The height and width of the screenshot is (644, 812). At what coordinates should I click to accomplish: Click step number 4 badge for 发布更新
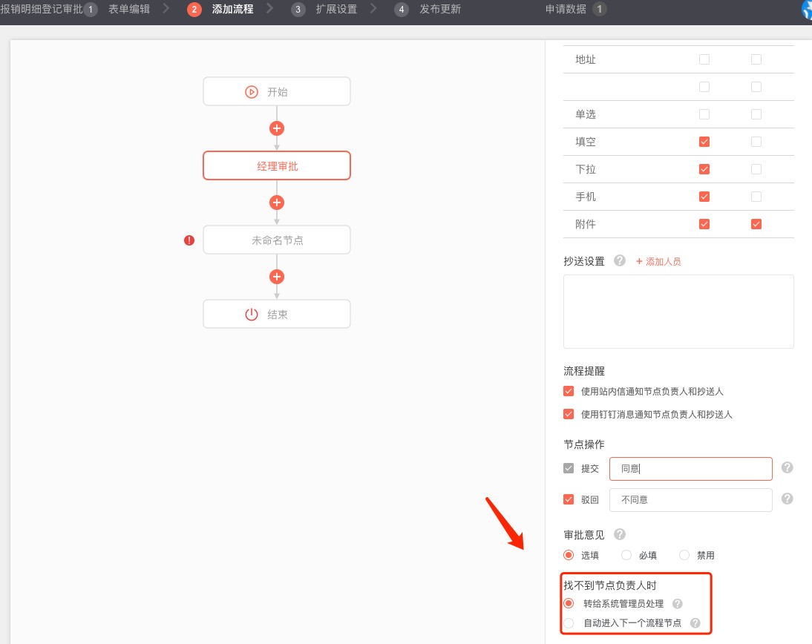tap(402, 10)
